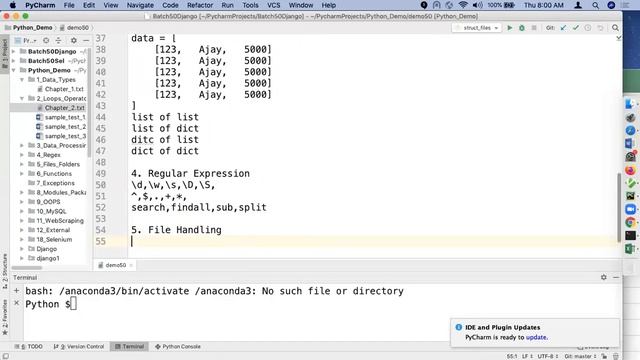
Task: Expand the Django folder
Action: [22, 249]
